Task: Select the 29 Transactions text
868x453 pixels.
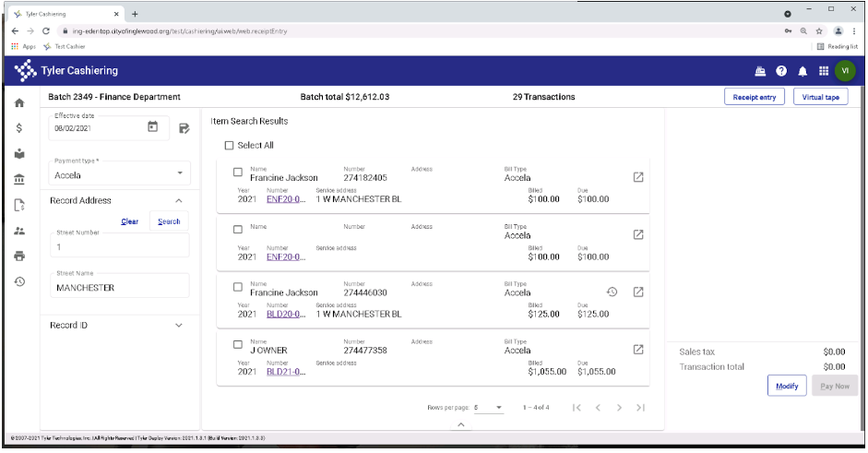Action: [543, 97]
